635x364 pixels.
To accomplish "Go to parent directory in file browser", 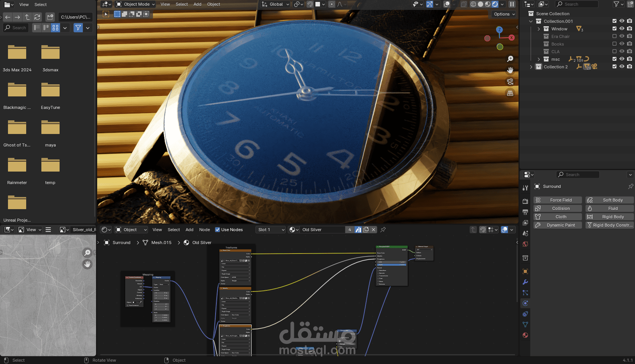I will [x=27, y=17].
